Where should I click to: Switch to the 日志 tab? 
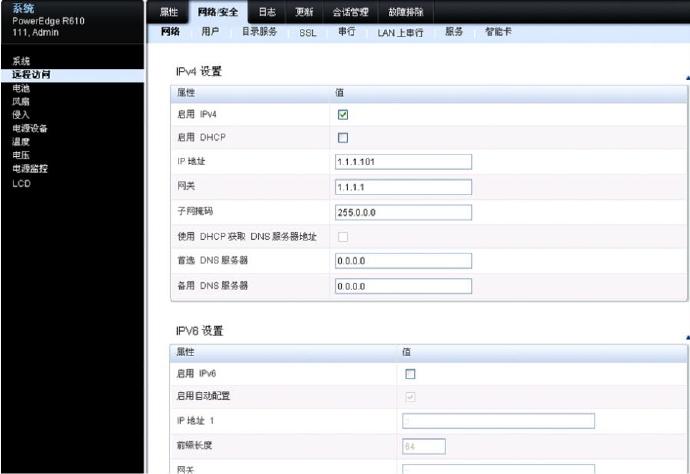(x=267, y=12)
